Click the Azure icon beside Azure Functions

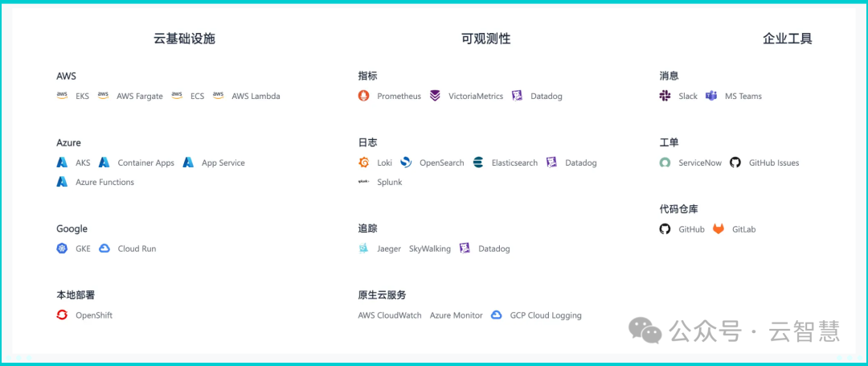62,182
